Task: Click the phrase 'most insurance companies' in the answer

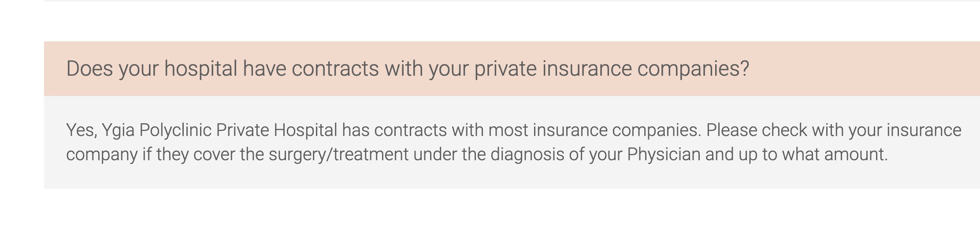Action: point(594,130)
